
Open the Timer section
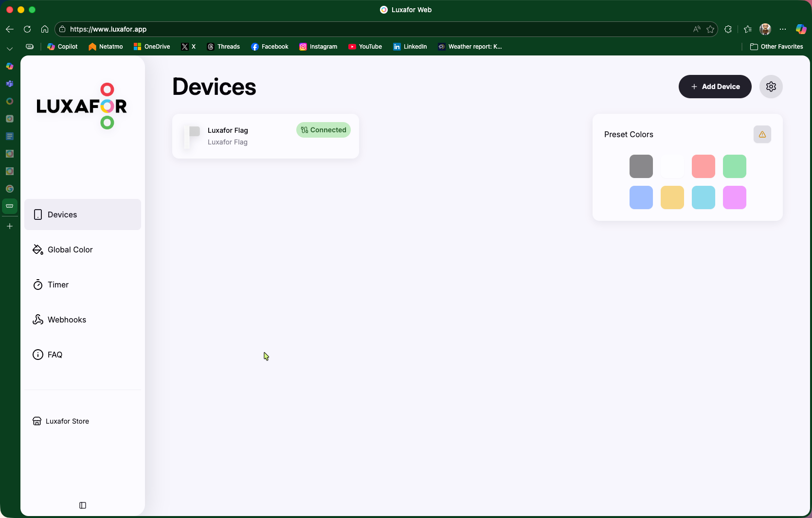coord(58,285)
